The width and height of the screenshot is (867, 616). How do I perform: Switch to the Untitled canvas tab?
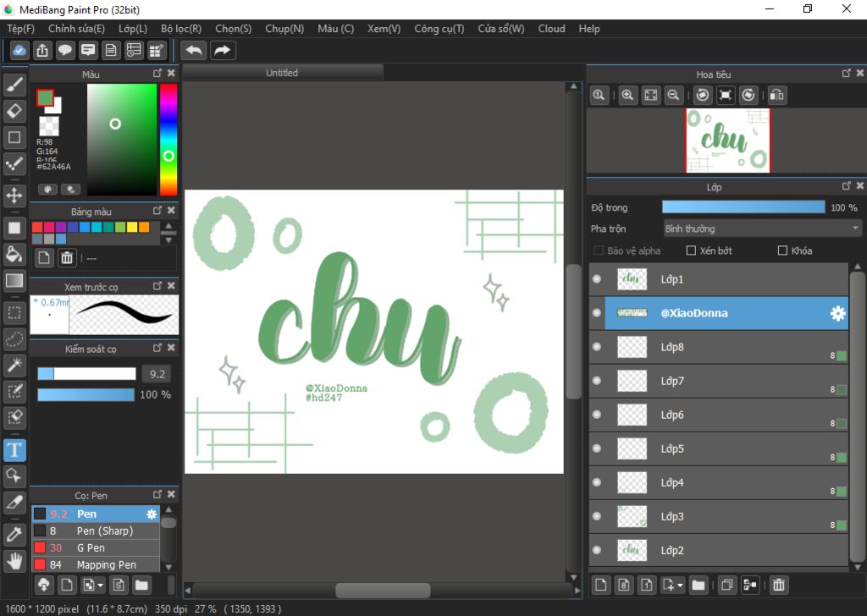point(282,73)
